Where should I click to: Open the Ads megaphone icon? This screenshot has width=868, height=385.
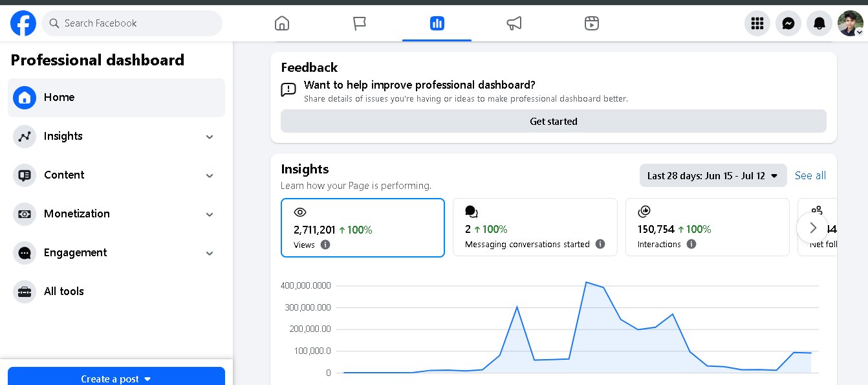point(514,23)
